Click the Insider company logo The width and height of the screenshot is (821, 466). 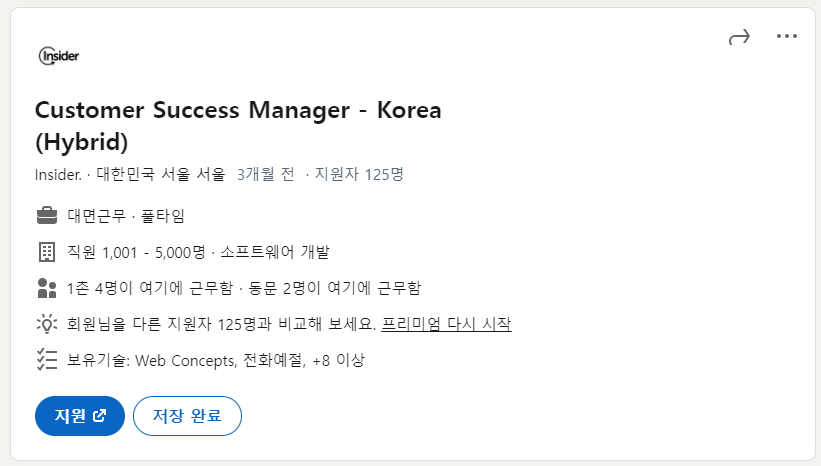coord(58,56)
